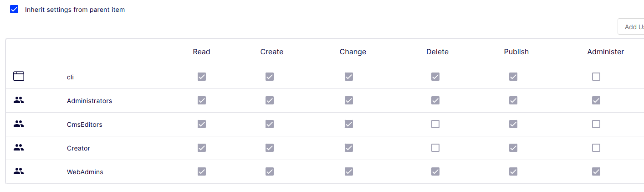The width and height of the screenshot is (644, 192).
Task: Toggle Create permission for cli
Action: pyautogui.click(x=270, y=77)
